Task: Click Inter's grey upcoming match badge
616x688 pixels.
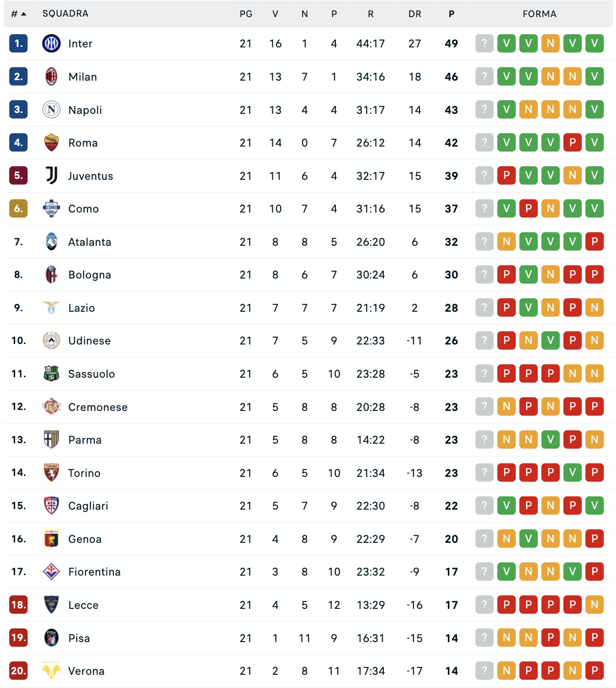Action: pos(484,43)
